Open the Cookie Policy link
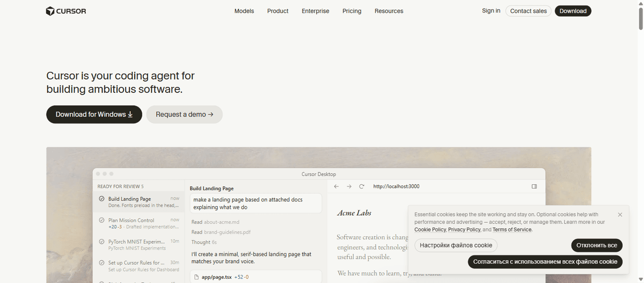This screenshot has height=283, width=644. coord(430,229)
